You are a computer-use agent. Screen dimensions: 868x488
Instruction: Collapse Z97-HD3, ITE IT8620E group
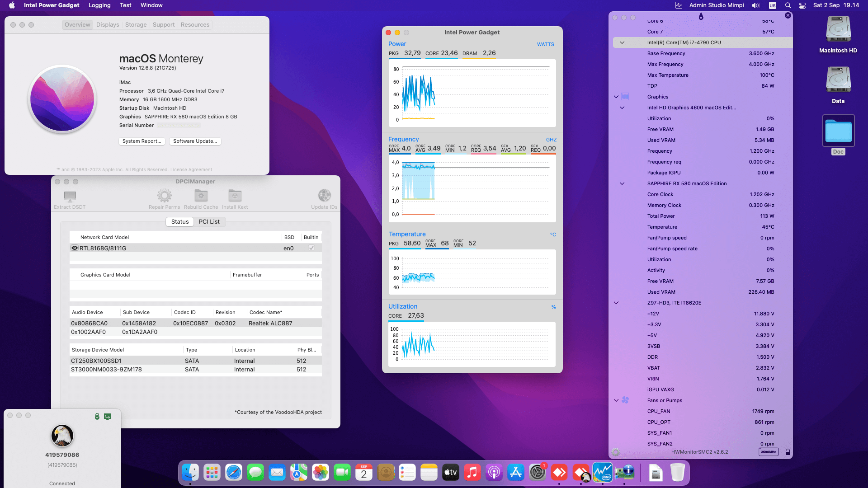pos(616,303)
